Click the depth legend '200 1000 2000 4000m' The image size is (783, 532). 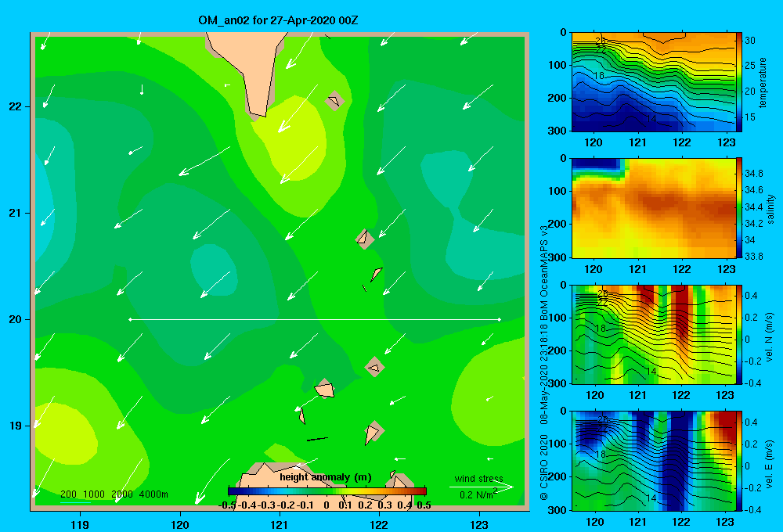click(114, 494)
